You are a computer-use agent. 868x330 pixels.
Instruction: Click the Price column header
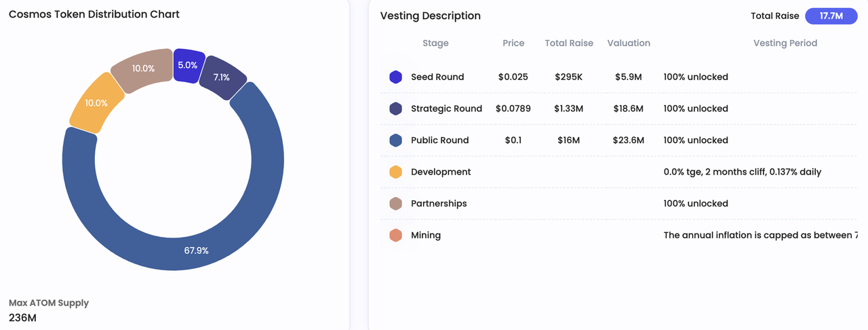[x=513, y=43]
